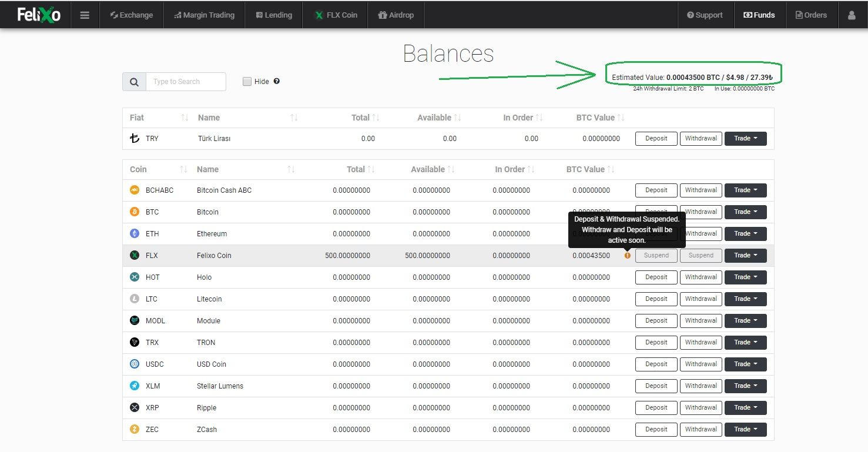Viewport: 868px width, 452px height.
Task: Click the Bitcoin BTC coin icon
Action: [135, 212]
